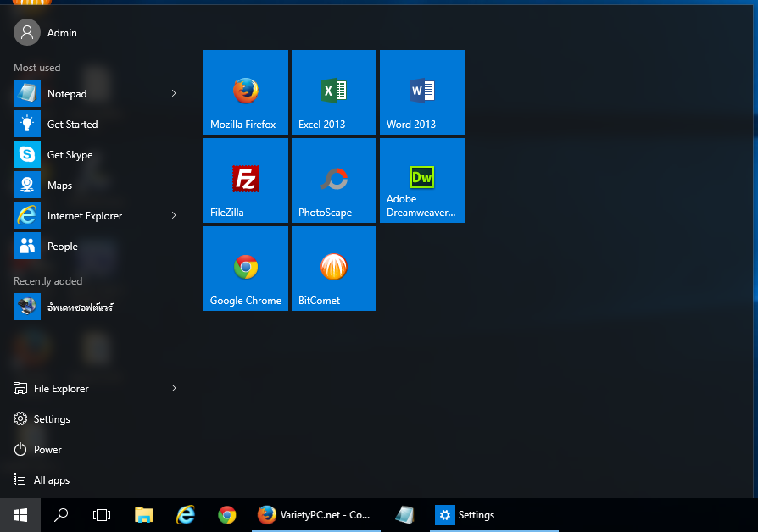758x532 pixels.
Task: Open the recently added Thai-named app
Action: 96,307
